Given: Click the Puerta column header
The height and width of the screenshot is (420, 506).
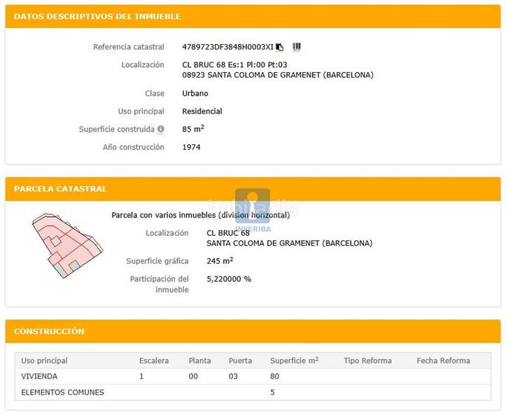Looking at the screenshot, I should tap(240, 360).
